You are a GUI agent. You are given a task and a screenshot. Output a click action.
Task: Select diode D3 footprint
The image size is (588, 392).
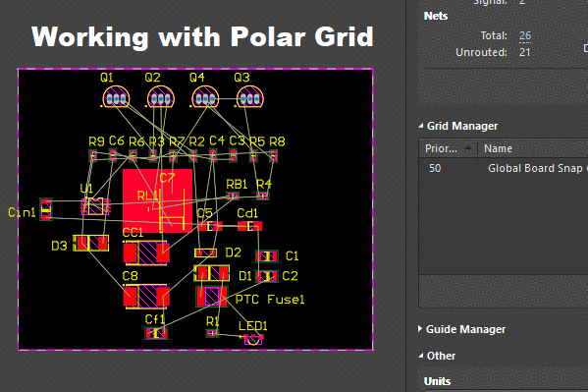[90, 244]
